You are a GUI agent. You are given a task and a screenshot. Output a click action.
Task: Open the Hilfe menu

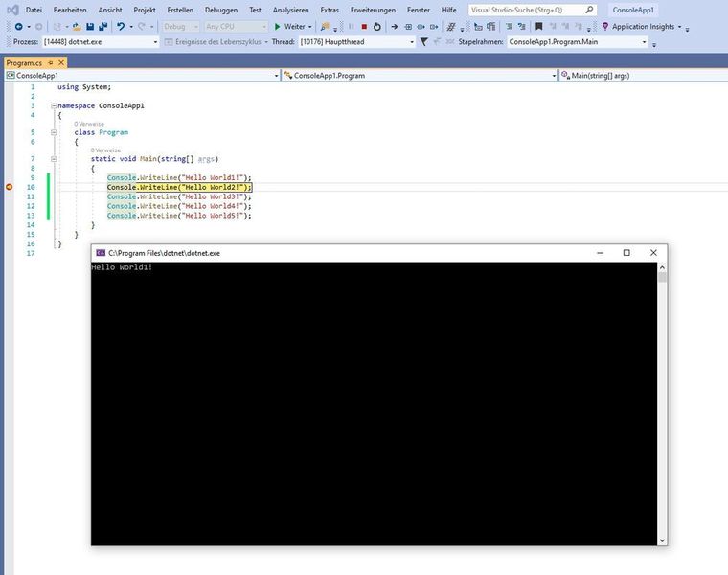448,10
